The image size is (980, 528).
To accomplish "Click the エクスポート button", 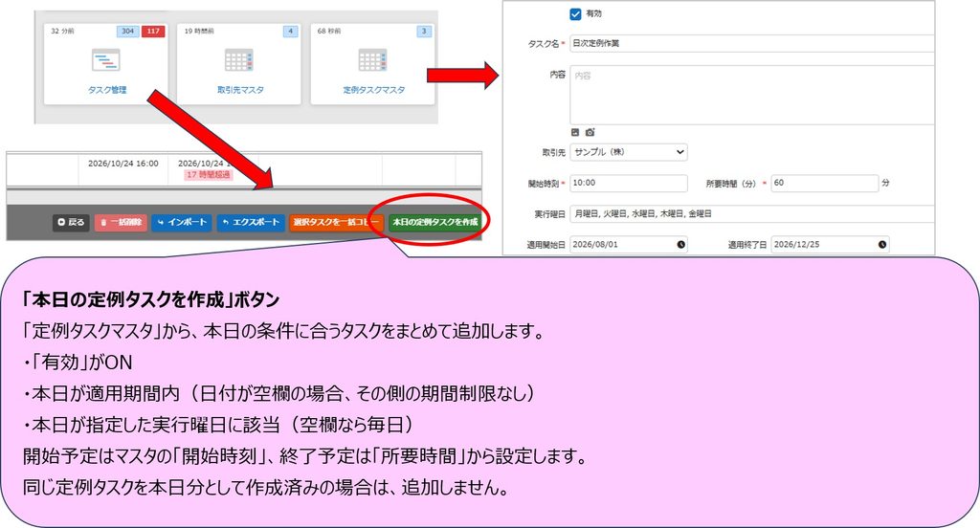I will (x=252, y=223).
